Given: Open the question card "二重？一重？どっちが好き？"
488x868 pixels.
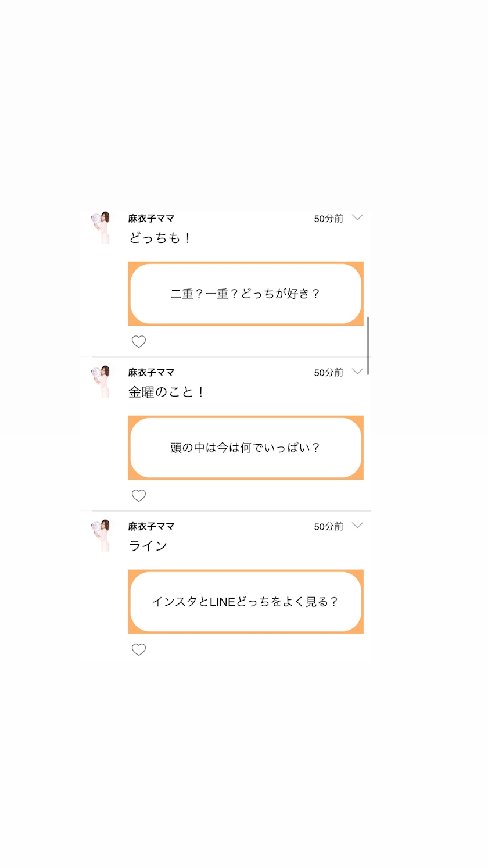Looking at the screenshot, I should tap(246, 294).
